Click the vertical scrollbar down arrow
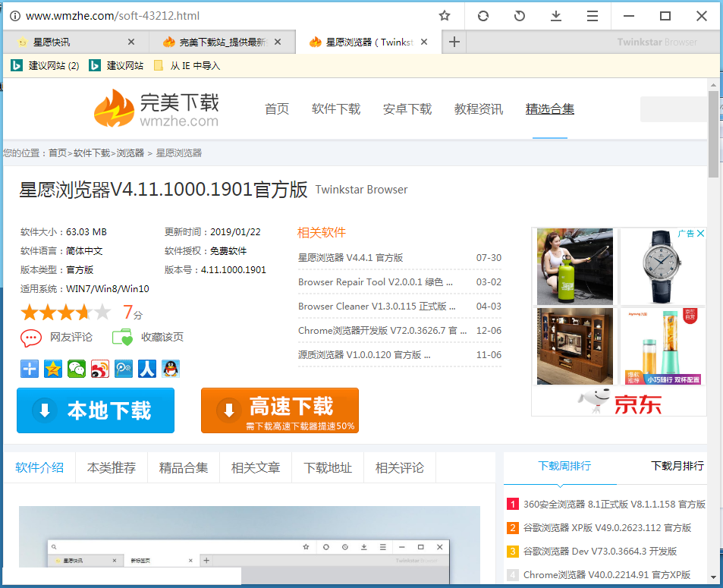Viewport: 723px width, 588px height. (713, 577)
